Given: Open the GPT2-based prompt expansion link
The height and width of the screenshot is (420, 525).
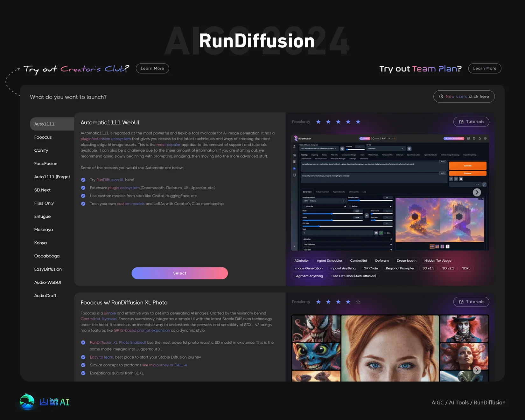Looking at the screenshot, I should tap(142, 331).
